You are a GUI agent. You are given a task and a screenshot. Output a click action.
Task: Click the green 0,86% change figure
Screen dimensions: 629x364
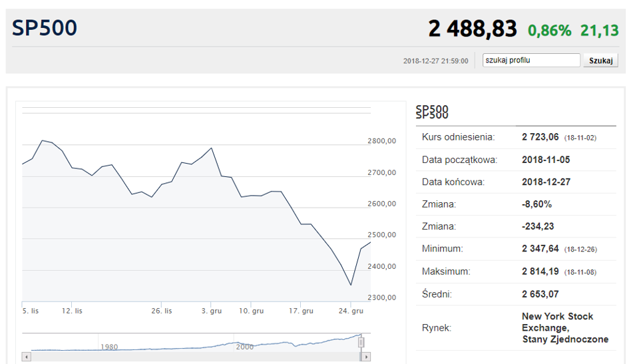(x=549, y=31)
